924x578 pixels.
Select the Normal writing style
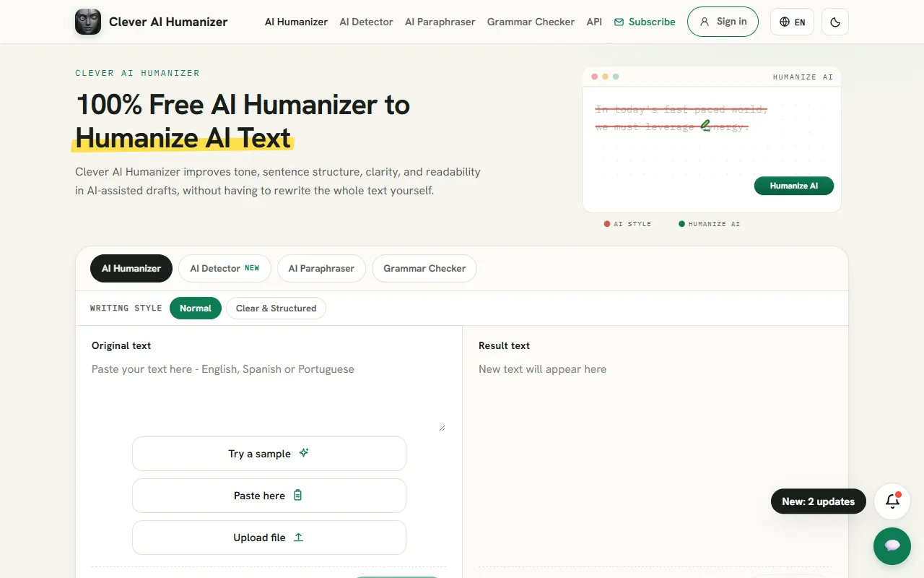(196, 308)
